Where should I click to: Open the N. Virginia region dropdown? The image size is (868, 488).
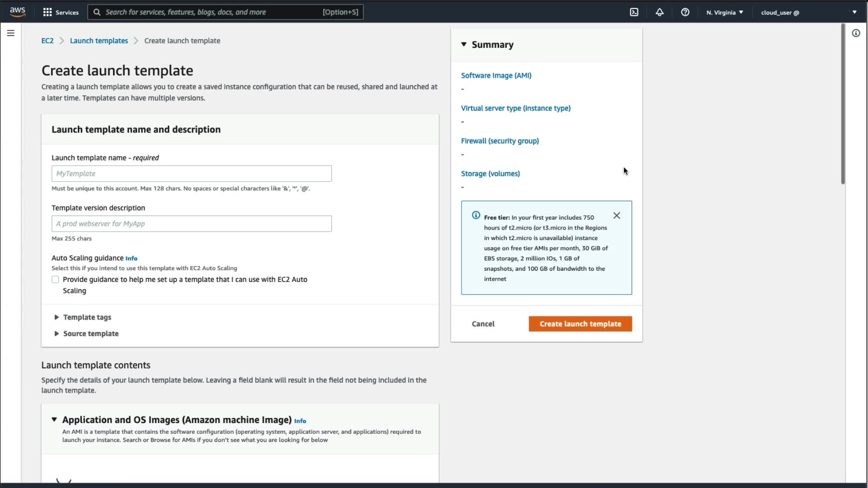[x=724, y=12]
